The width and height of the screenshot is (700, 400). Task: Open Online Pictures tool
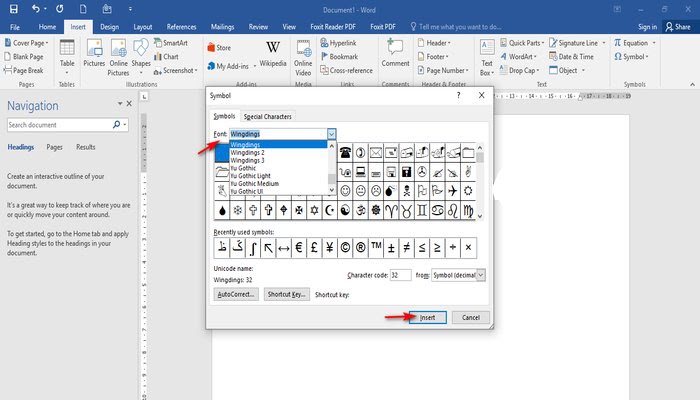(118, 57)
